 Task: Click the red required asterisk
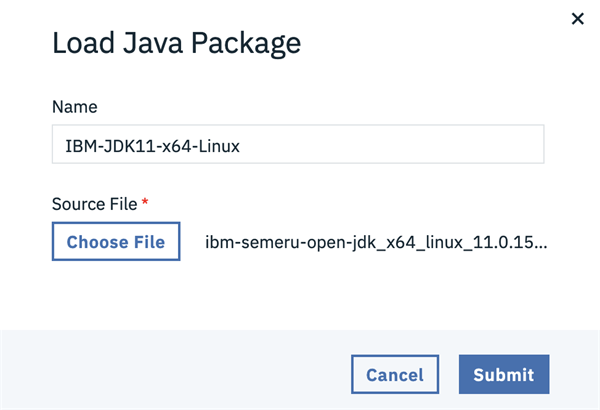tap(145, 203)
